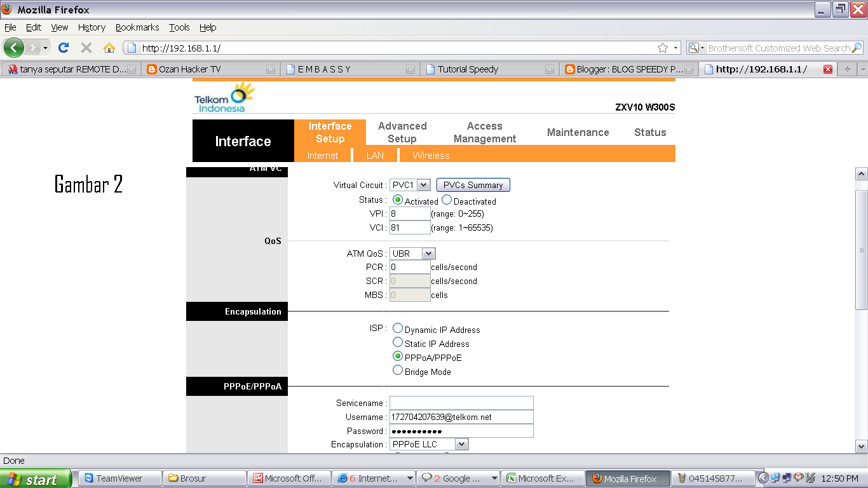
Task: Switch to Blogger BLOG SPEEDY tab
Action: tap(628, 69)
